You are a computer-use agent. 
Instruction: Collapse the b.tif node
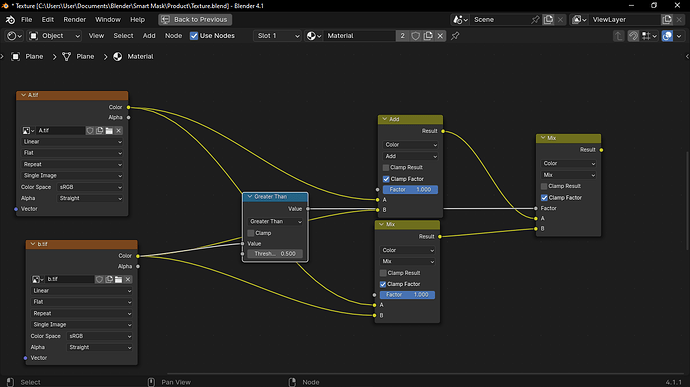tap(33, 244)
